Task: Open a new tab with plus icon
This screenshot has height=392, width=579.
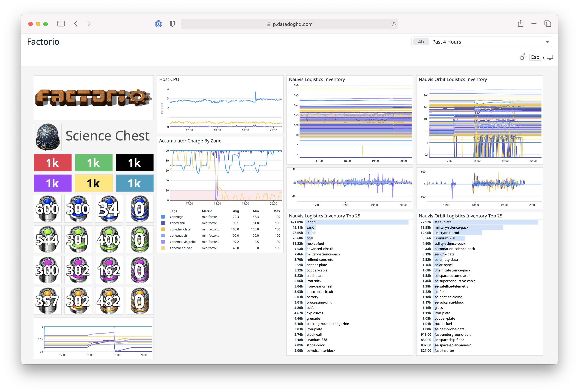Action: [534, 24]
